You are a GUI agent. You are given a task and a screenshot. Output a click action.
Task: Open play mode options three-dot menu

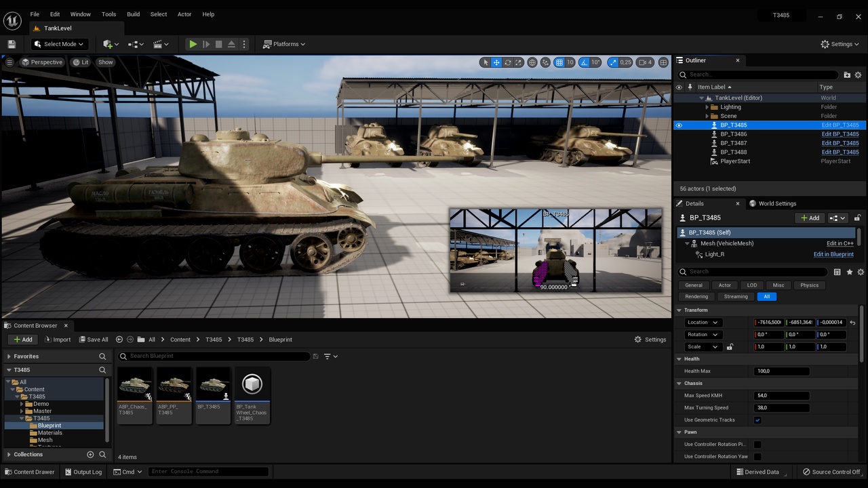click(244, 44)
